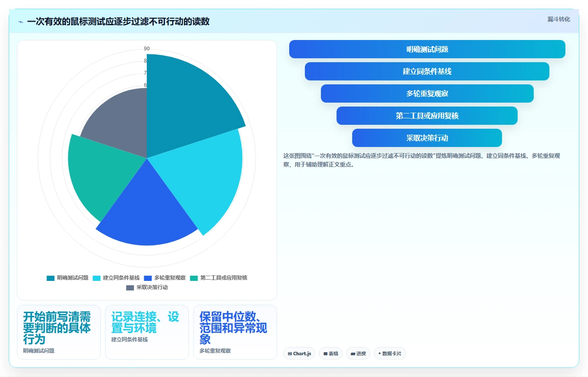Toggle the 采取决策行动 legend swatch

pos(130,287)
